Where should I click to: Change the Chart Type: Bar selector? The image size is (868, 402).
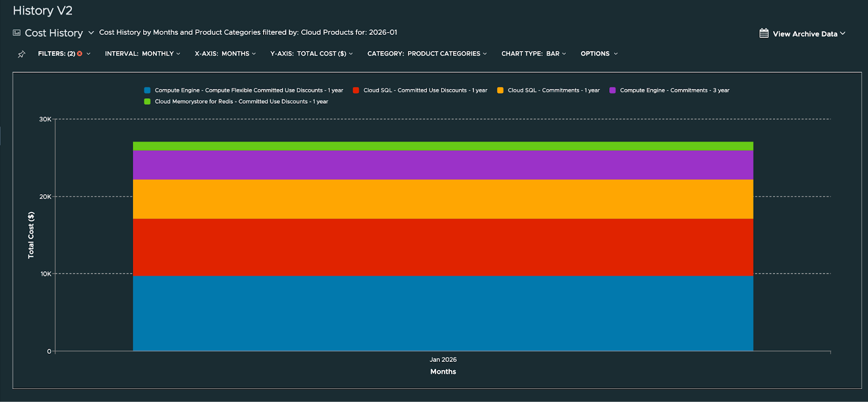click(533, 54)
